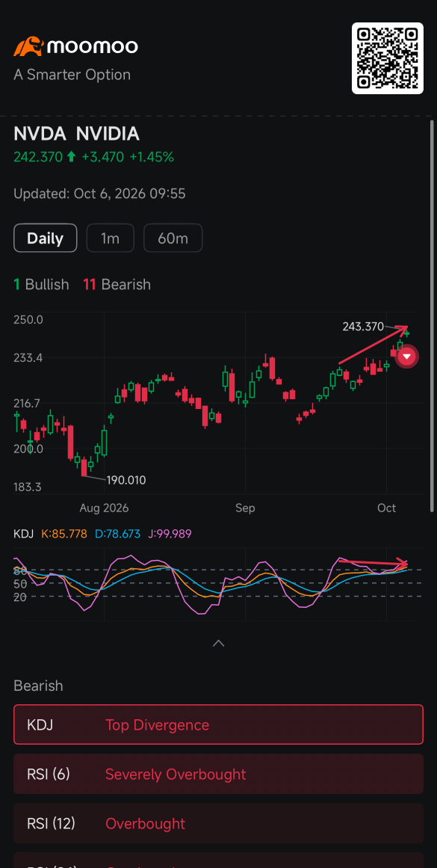Select the Daily timeframe tab
The height and width of the screenshot is (868, 437).
coord(46,238)
